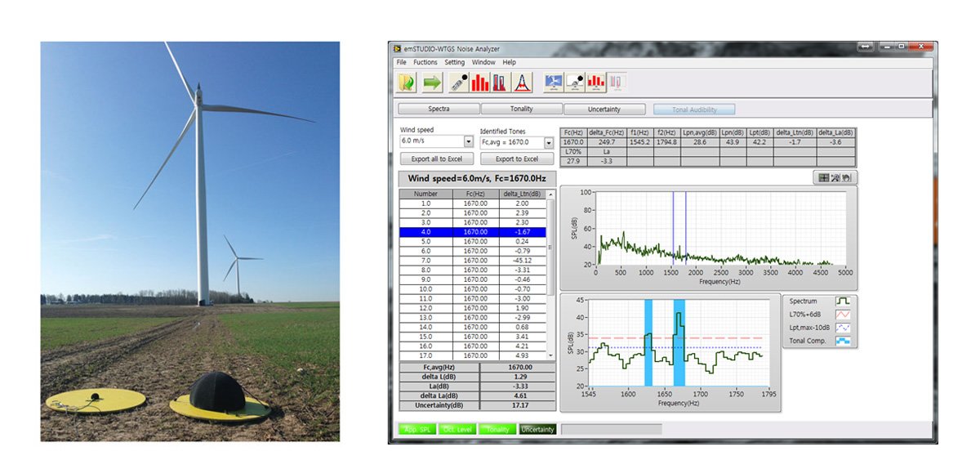Open the Wind speed dropdown

pos(469,141)
